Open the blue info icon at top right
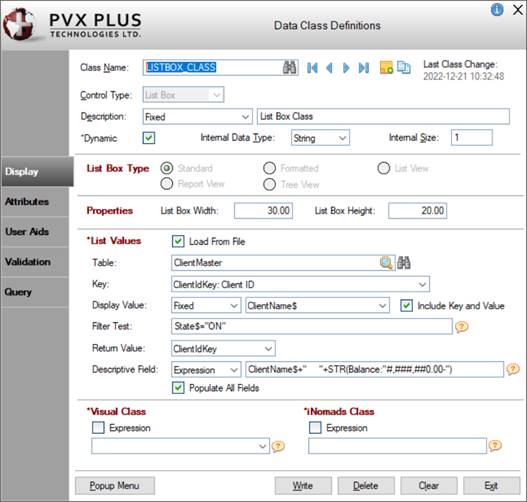The image size is (527, 502). pyautogui.click(x=497, y=9)
